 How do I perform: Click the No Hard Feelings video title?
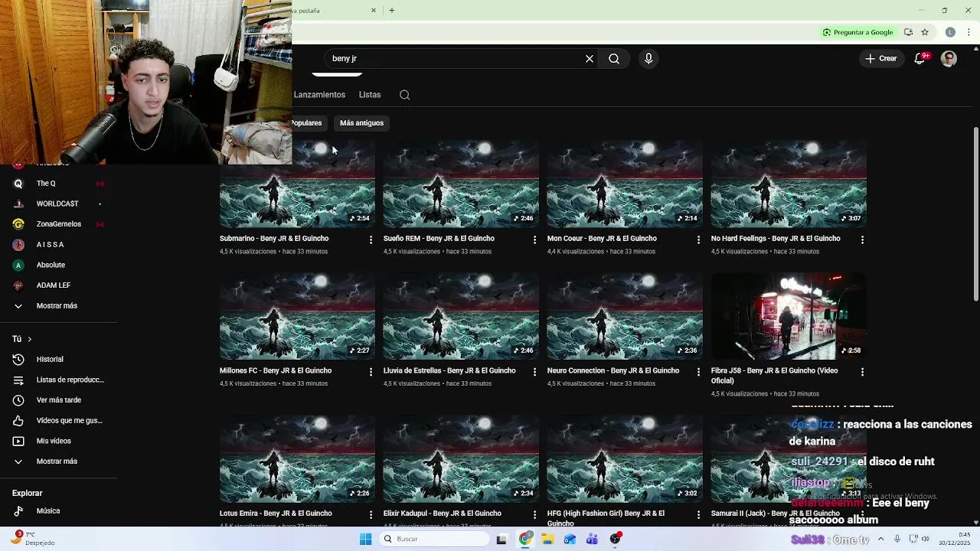click(x=776, y=239)
